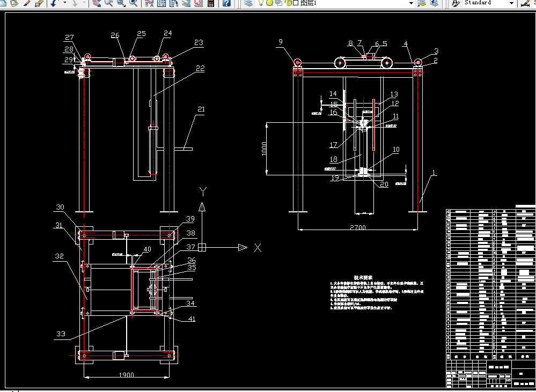Select part callout number 9
The image size is (536, 392).
(281, 42)
